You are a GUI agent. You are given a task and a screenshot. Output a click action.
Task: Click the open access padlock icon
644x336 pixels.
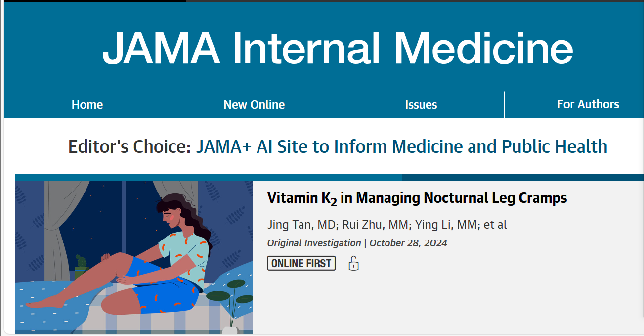(x=353, y=263)
